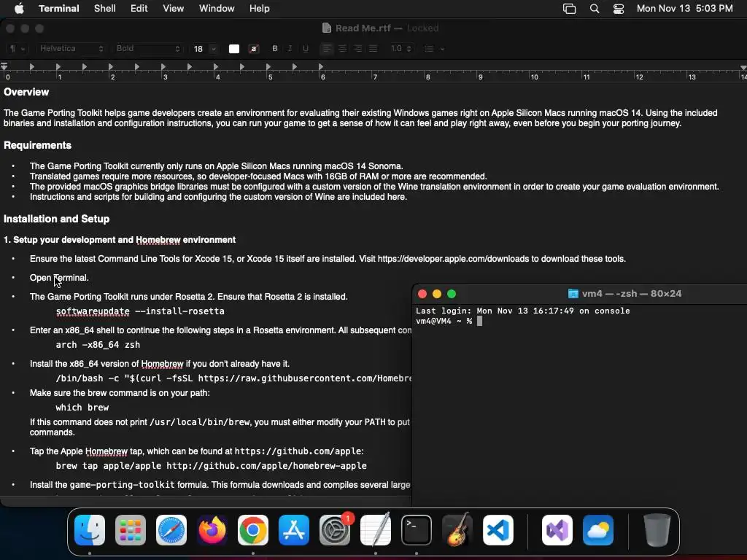Screen dimensions: 747x560
Task: Open Control Center in menu bar
Action: point(619,9)
